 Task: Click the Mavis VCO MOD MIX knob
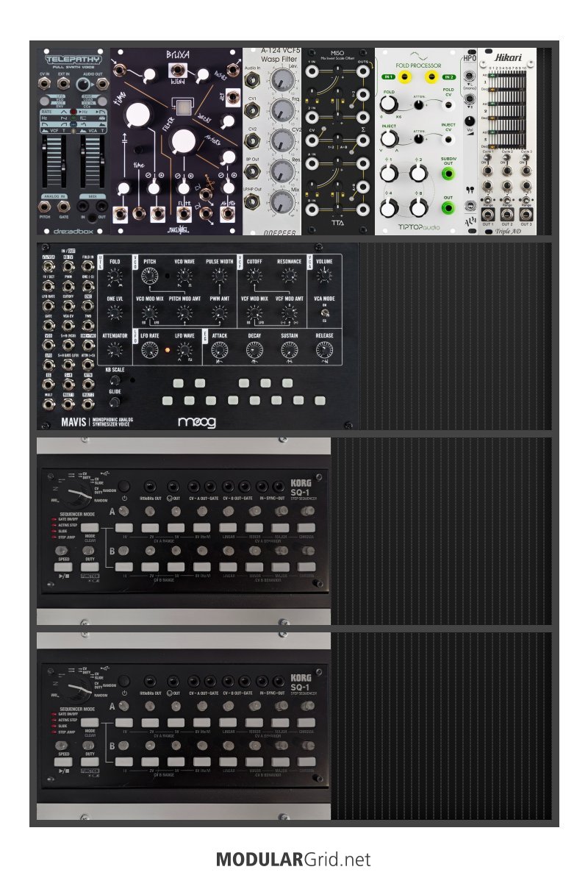point(149,313)
